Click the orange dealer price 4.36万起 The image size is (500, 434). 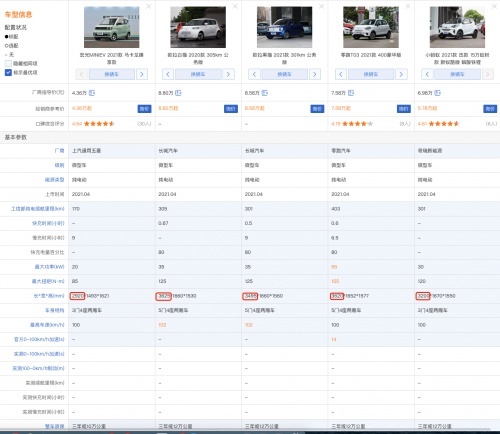click(82, 108)
